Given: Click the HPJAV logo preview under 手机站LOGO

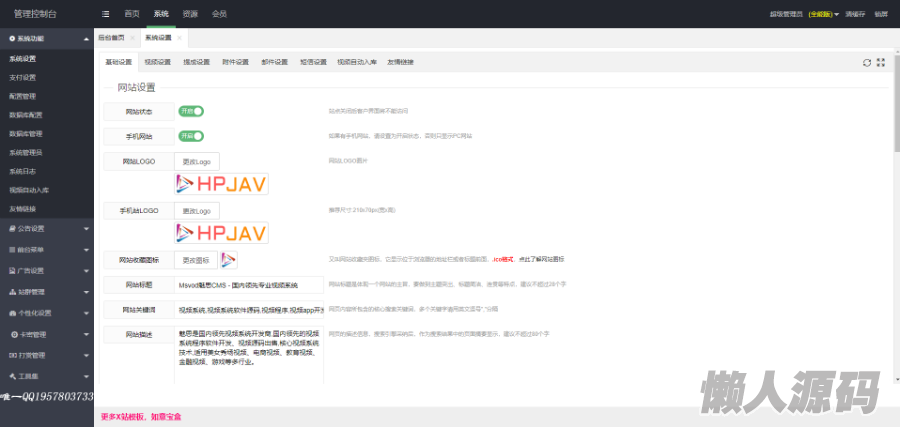Looking at the screenshot, I should [222, 232].
